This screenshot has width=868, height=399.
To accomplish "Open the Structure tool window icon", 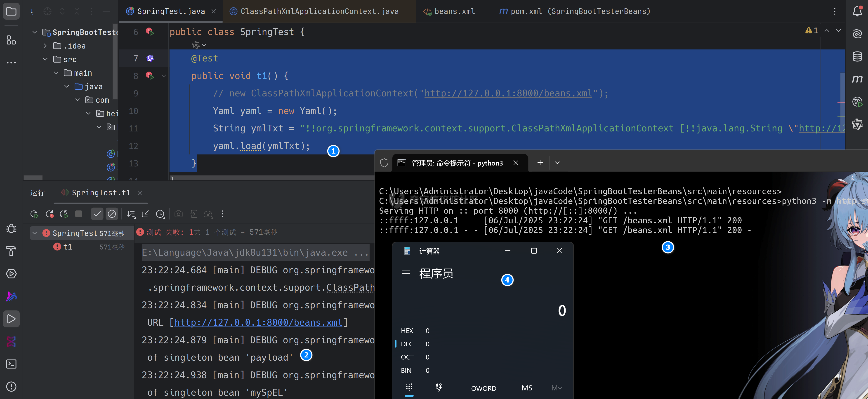I will [11, 40].
